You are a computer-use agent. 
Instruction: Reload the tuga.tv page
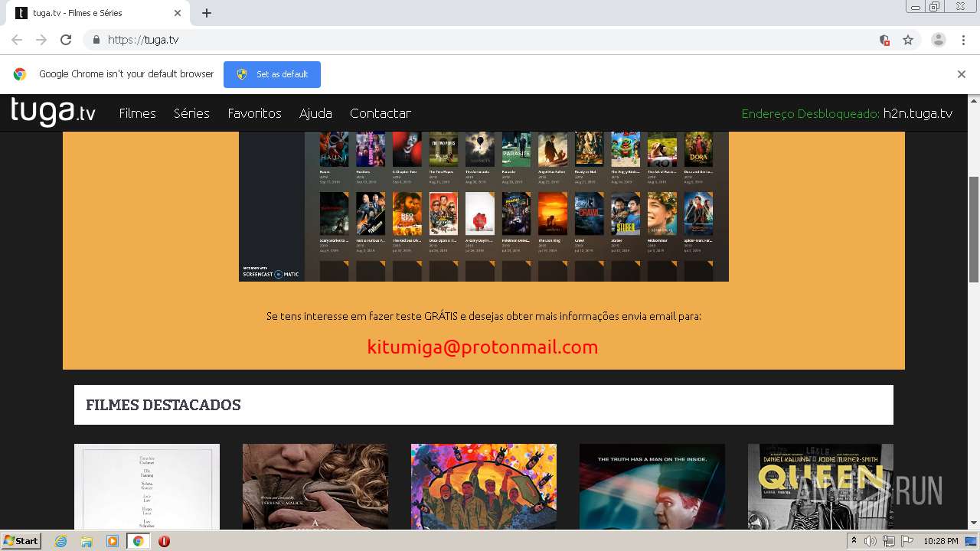[x=66, y=40]
